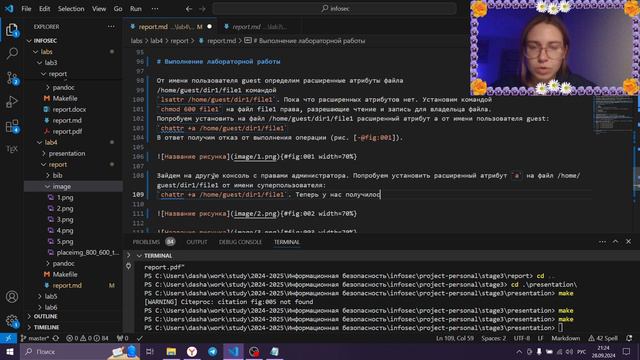Viewport: 640px width, 360px height.
Task: Open the Edit menu
Action: tap(44, 9)
